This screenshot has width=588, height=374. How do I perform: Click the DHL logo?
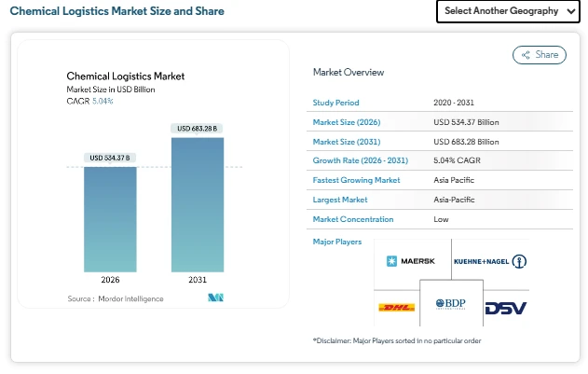[397, 307]
